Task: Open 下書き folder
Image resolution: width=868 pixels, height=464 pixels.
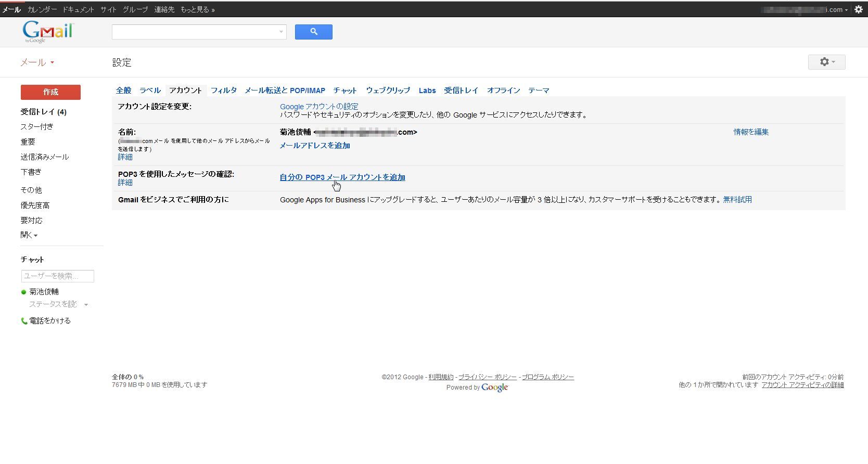Action: pyautogui.click(x=31, y=172)
